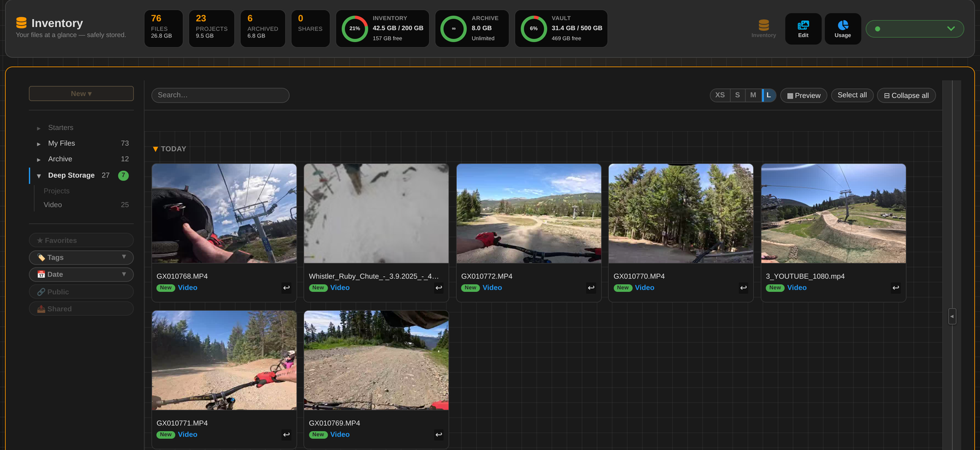Open the Archive folder

60,159
